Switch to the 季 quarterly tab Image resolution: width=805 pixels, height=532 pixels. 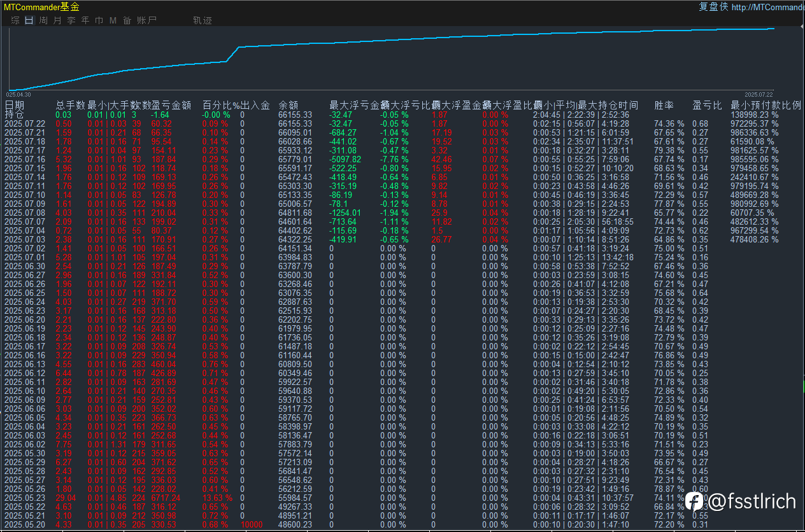[71, 20]
